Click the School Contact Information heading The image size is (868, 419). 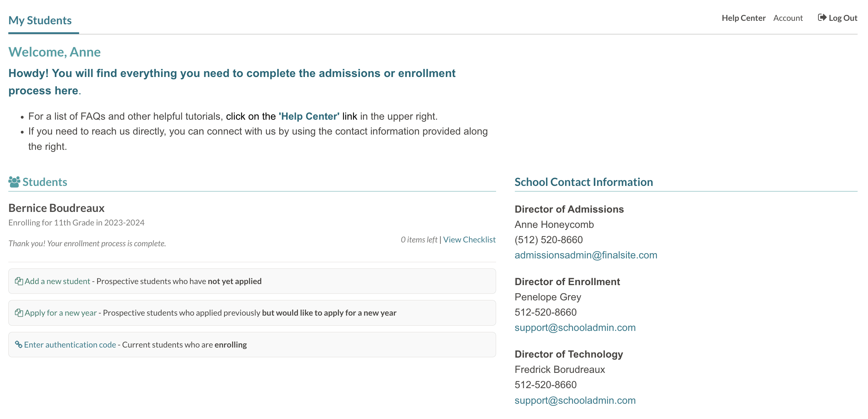(584, 182)
